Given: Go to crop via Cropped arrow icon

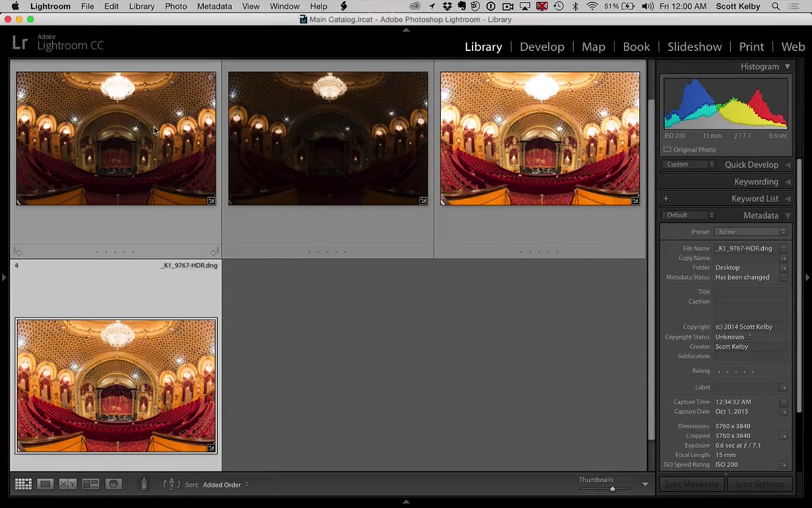Looking at the screenshot, I should [783, 436].
